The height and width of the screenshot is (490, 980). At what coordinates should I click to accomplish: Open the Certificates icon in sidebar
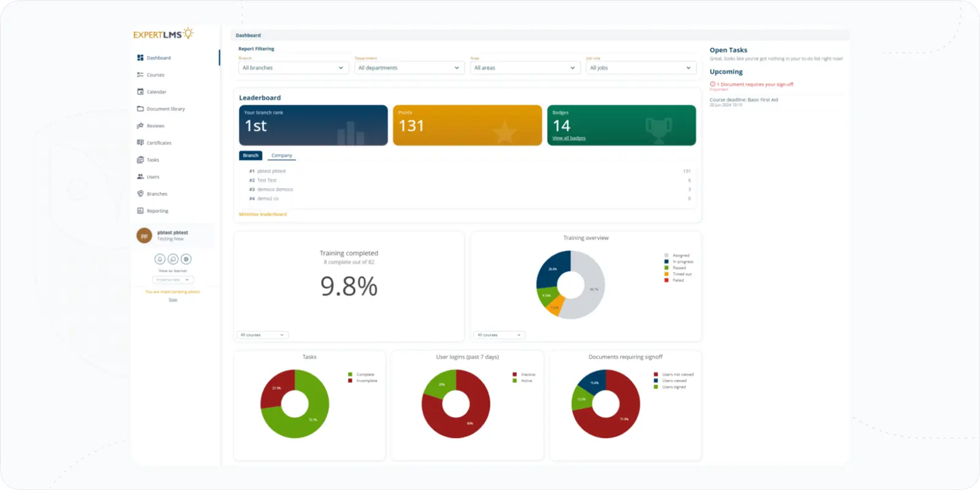(140, 143)
